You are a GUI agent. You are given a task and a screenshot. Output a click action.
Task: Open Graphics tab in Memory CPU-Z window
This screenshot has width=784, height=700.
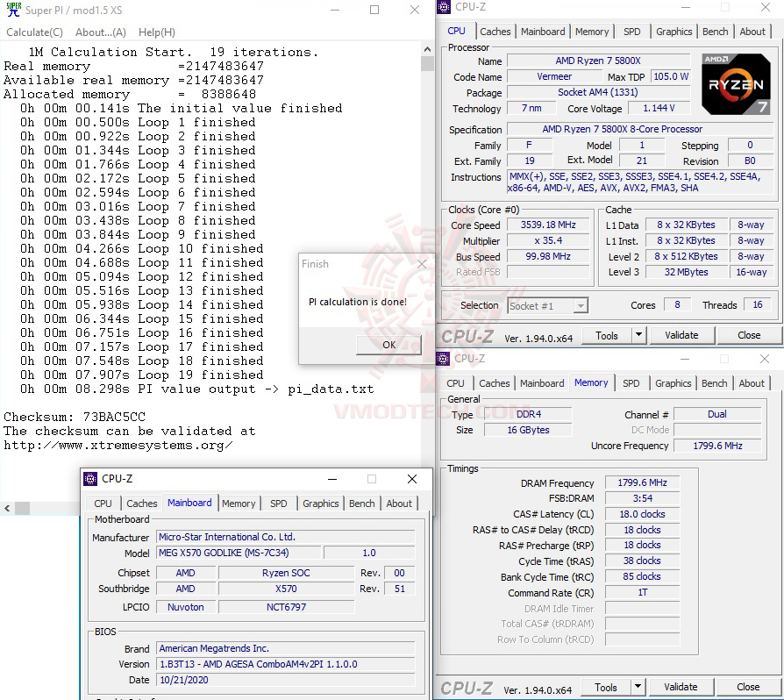pyautogui.click(x=673, y=383)
